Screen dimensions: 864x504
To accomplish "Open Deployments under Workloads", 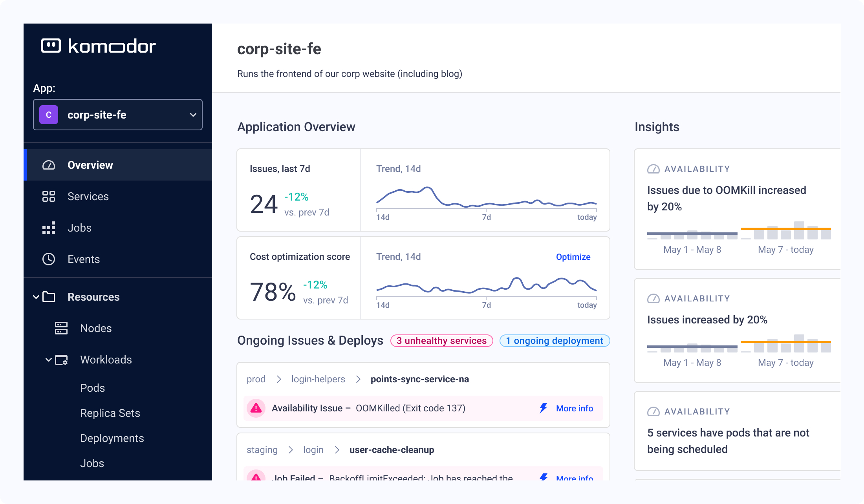I will [112, 438].
